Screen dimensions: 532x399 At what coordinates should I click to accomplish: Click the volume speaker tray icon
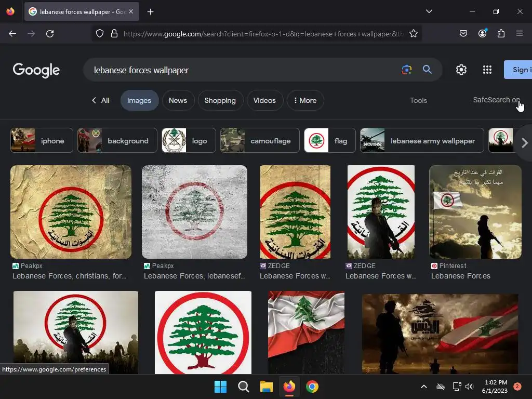click(469, 387)
